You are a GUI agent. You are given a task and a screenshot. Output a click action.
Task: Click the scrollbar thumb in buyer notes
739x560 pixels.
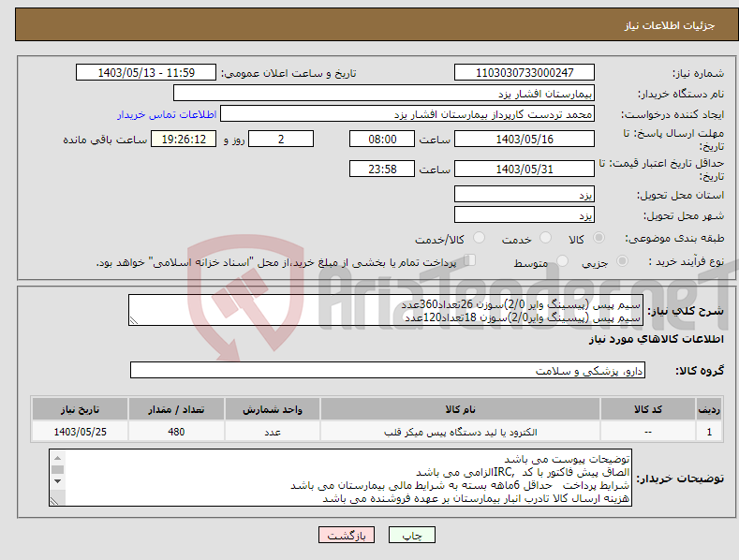click(57, 469)
